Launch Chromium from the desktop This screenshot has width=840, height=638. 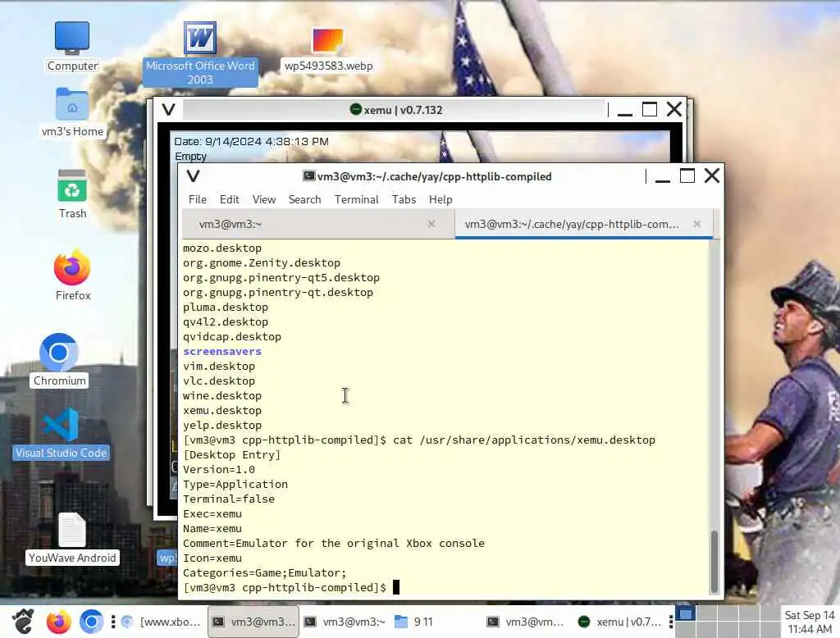click(x=59, y=360)
